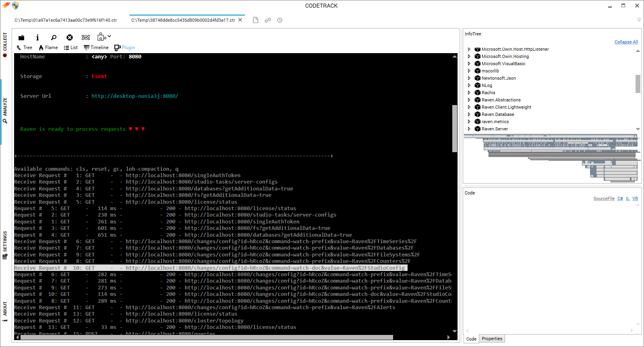
Task: Expand the Raven.Server node
Action: pyautogui.click(x=469, y=129)
